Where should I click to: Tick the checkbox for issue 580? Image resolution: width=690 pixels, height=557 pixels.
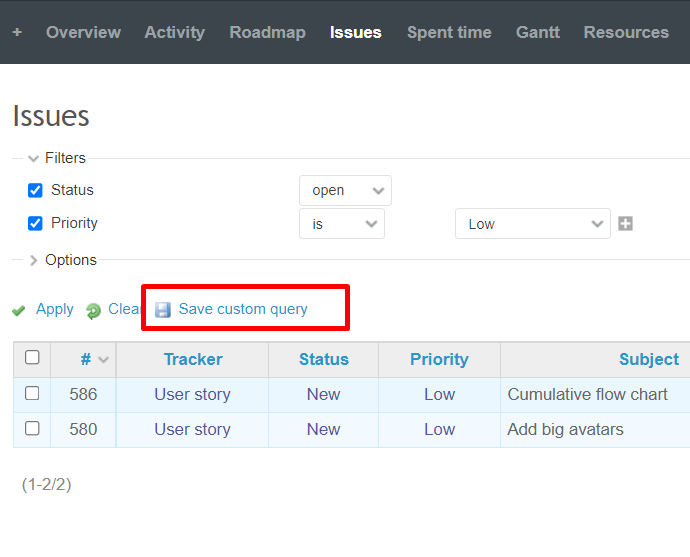(x=32, y=428)
